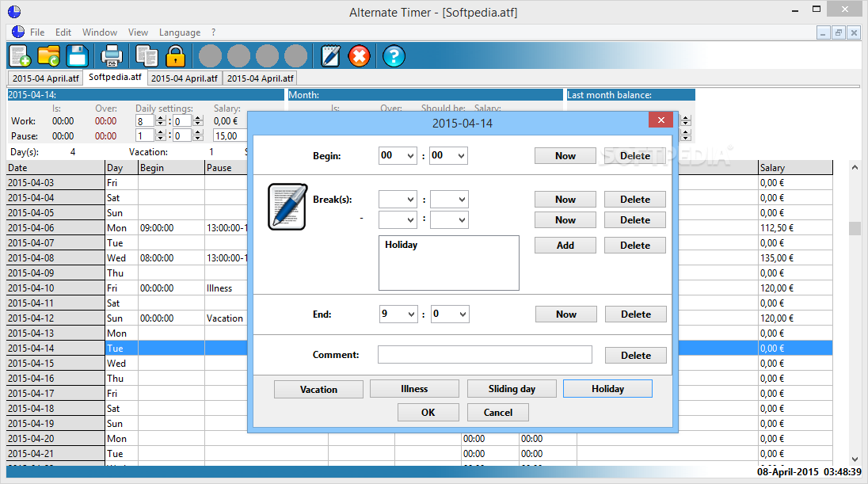
Task: Mark day as Sliding day
Action: pyautogui.click(x=512, y=389)
